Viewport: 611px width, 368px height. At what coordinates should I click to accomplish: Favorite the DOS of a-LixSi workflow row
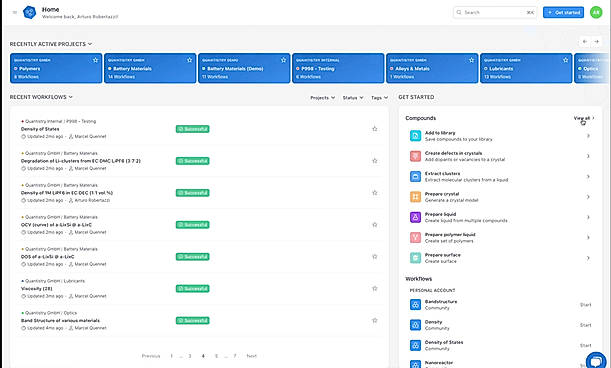[x=374, y=257]
